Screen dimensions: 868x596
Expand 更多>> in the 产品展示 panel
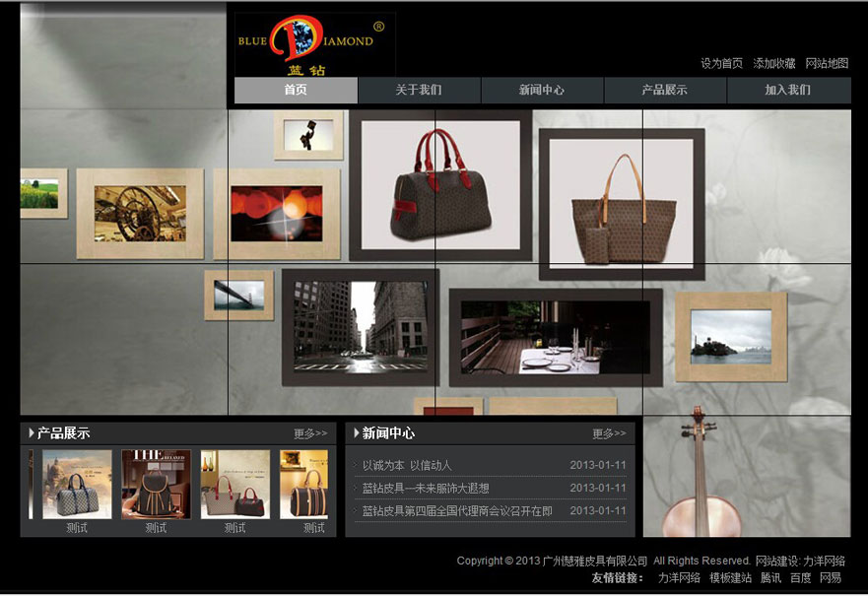(x=310, y=433)
